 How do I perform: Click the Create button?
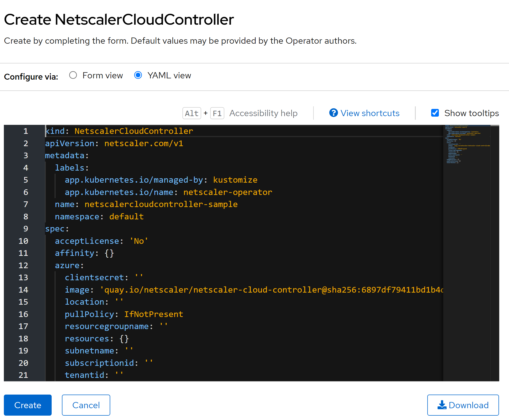click(28, 405)
